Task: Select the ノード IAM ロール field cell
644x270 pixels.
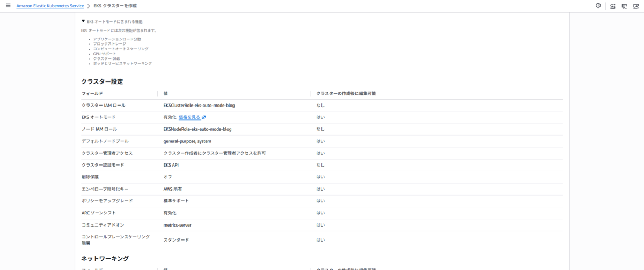Action: coord(99,129)
